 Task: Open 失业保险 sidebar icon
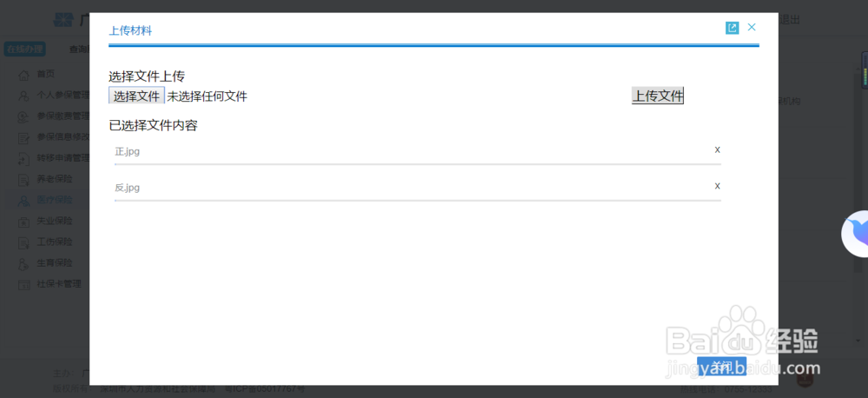click(x=24, y=221)
